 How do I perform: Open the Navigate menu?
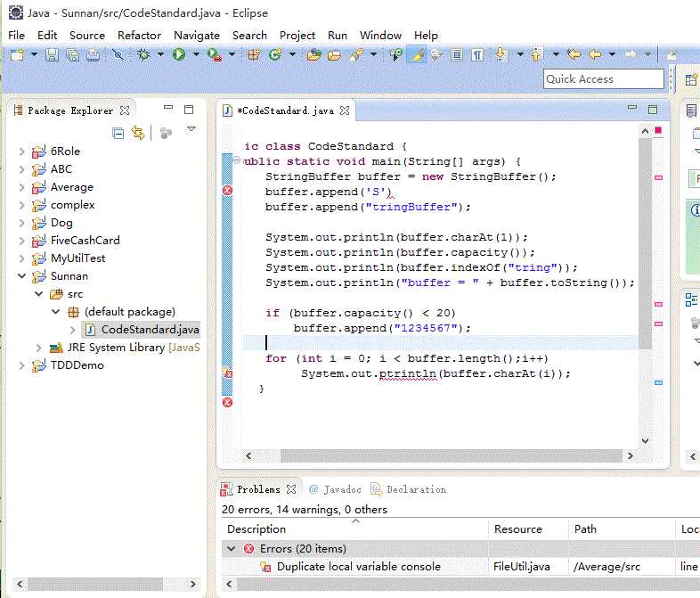pyautogui.click(x=197, y=36)
